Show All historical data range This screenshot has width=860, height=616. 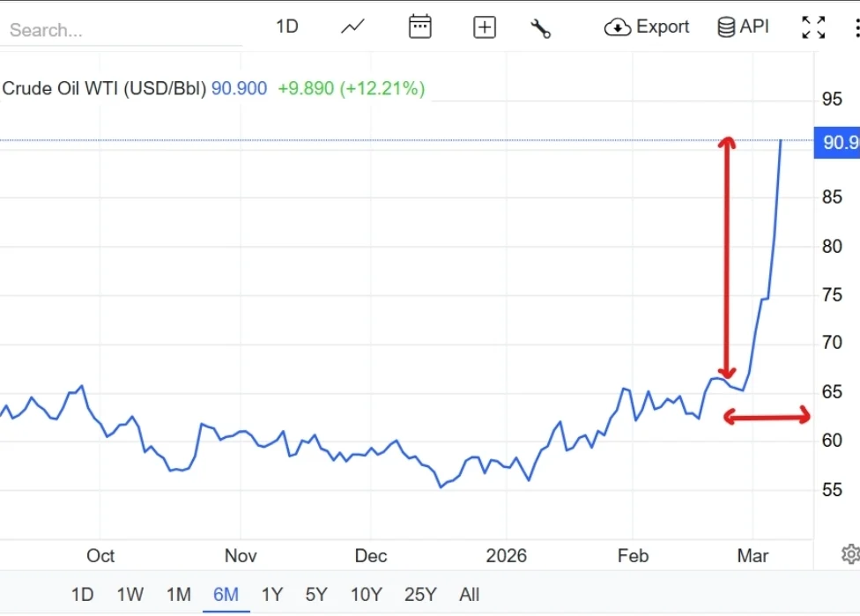pos(469,594)
